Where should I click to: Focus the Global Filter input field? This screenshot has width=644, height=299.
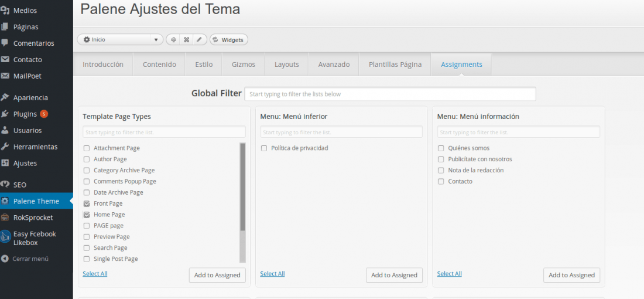pos(390,94)
